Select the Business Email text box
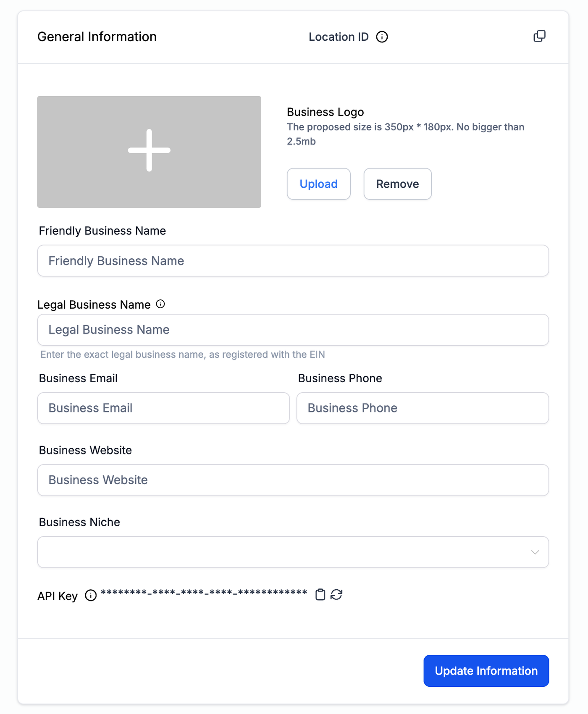 163,408
